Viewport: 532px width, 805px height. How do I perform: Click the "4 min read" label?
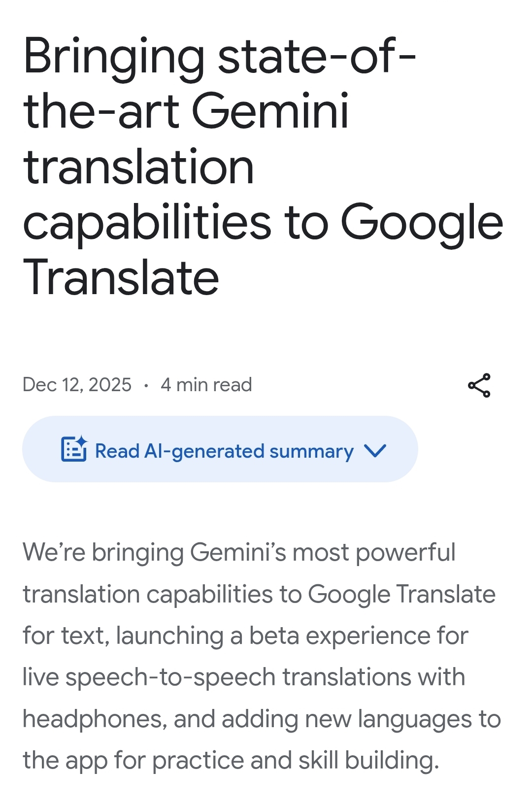coord(206,385)
